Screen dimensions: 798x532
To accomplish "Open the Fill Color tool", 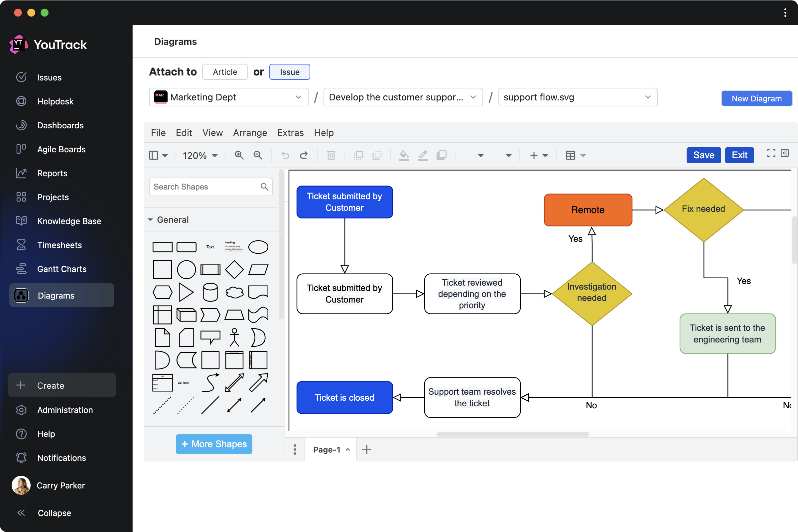I will [x=404, y=155].
